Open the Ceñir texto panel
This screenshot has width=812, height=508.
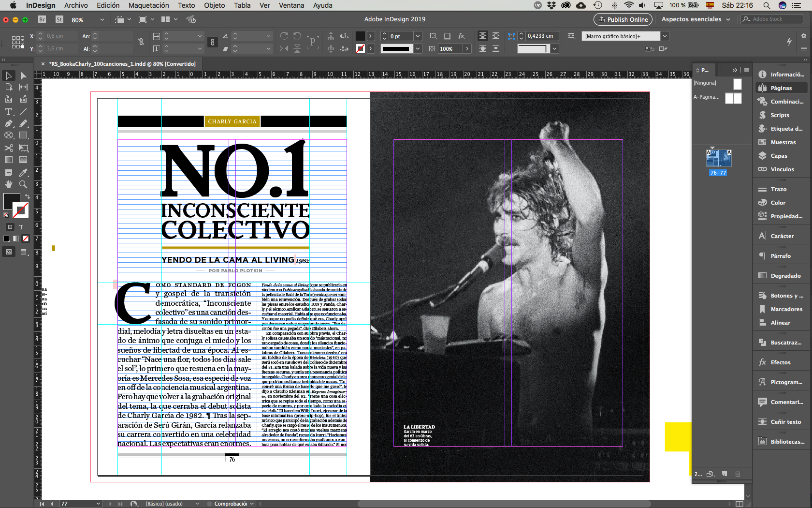click(x=785, y=422)
